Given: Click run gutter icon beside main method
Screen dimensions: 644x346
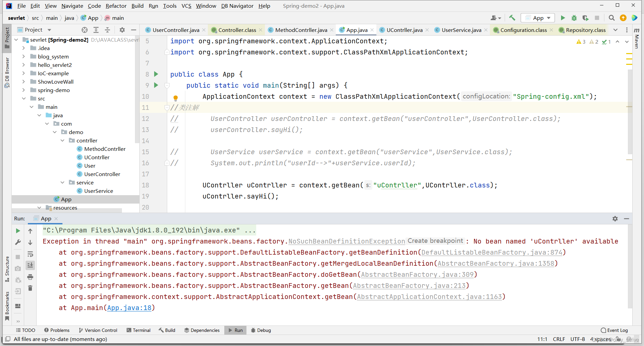Looking at the screenshot, I should 156,85.
